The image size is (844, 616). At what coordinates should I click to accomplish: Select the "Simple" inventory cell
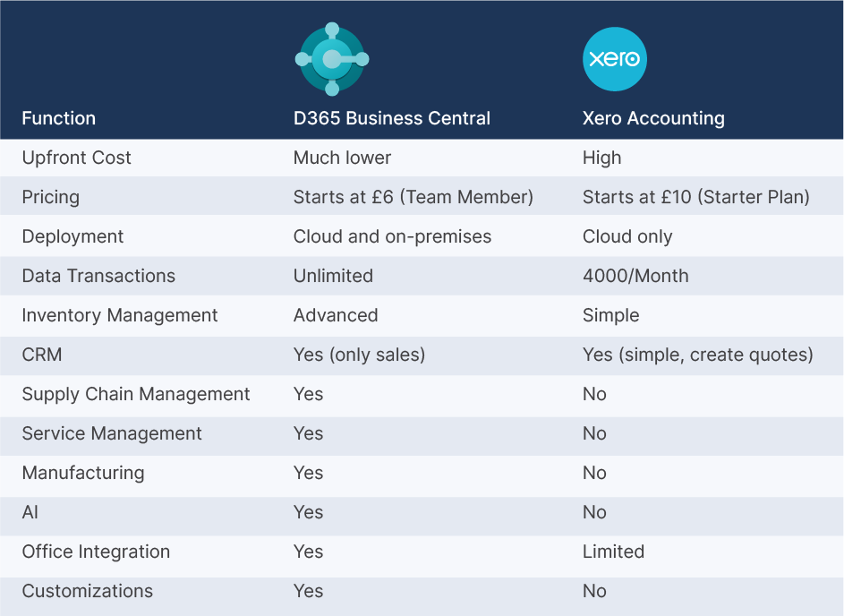pyautogui.click(x=611, y=315)
